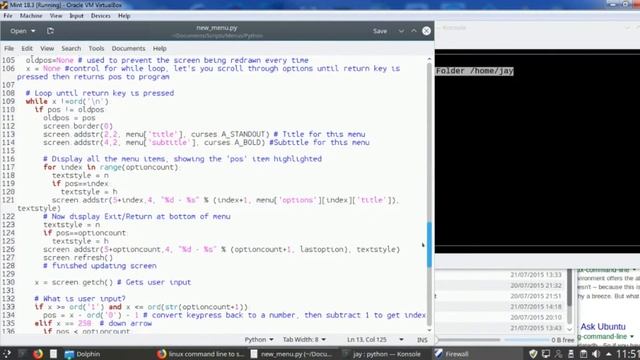
Task: Open gedit Edit menu
Action: (27, 48)
